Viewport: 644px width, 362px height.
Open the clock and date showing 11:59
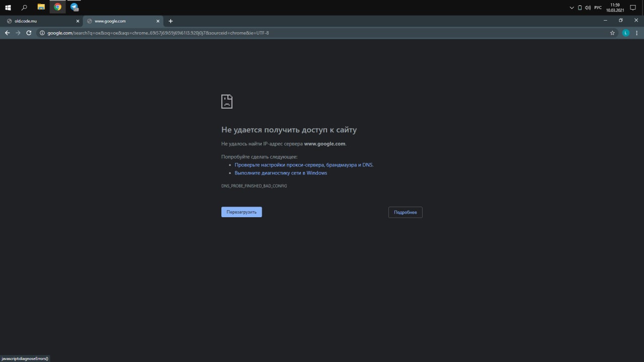coord(615,8)
